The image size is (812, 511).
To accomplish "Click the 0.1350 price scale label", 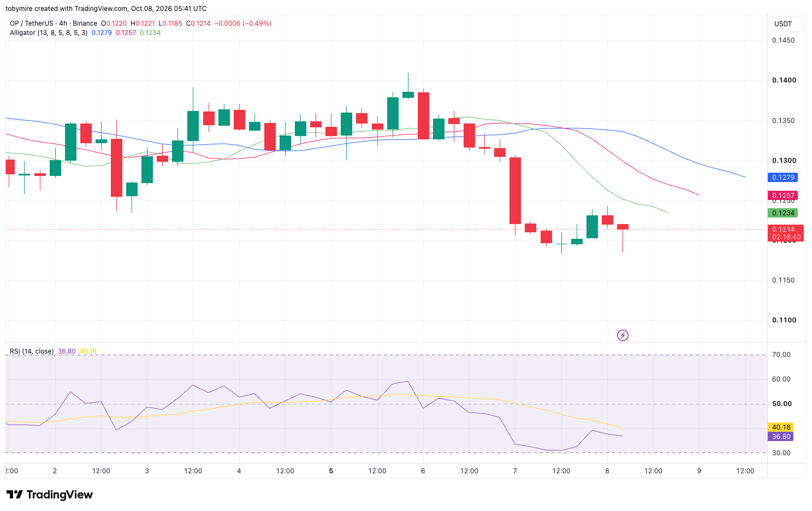I will tap(783, 121).
